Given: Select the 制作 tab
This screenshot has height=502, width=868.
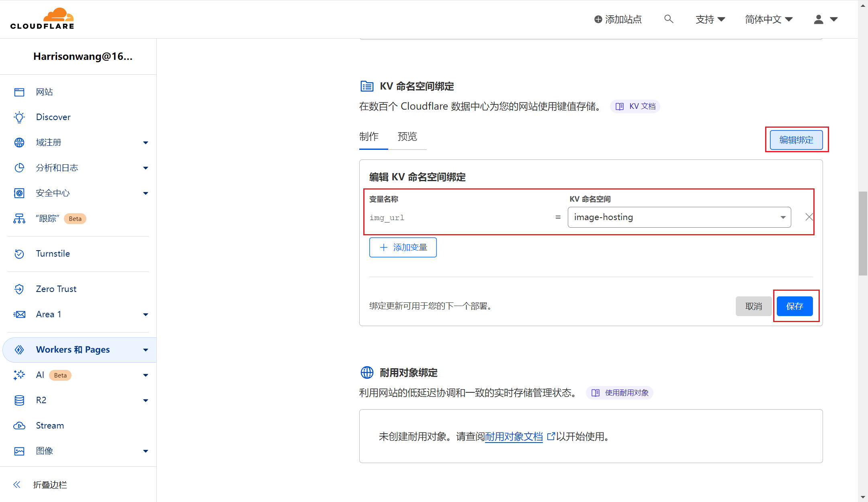Looking at the screenshot, I should tap(369, 137).
